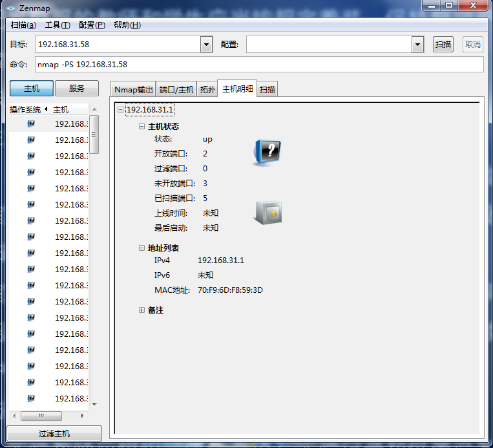Toggle the 主机 hosts view button
The width and height of the screenshot is (493, 448).
32,89
